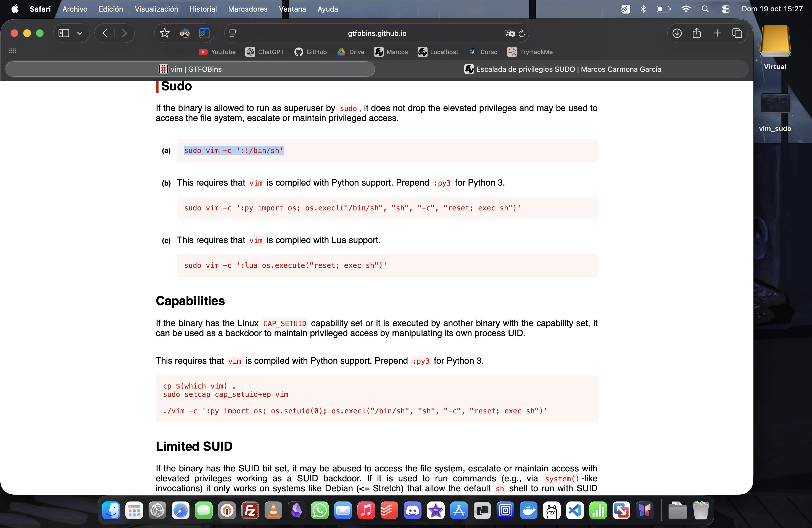Click the Share icon in Safari toolbar
812x528 pixels.
click(x=697, y=33)
